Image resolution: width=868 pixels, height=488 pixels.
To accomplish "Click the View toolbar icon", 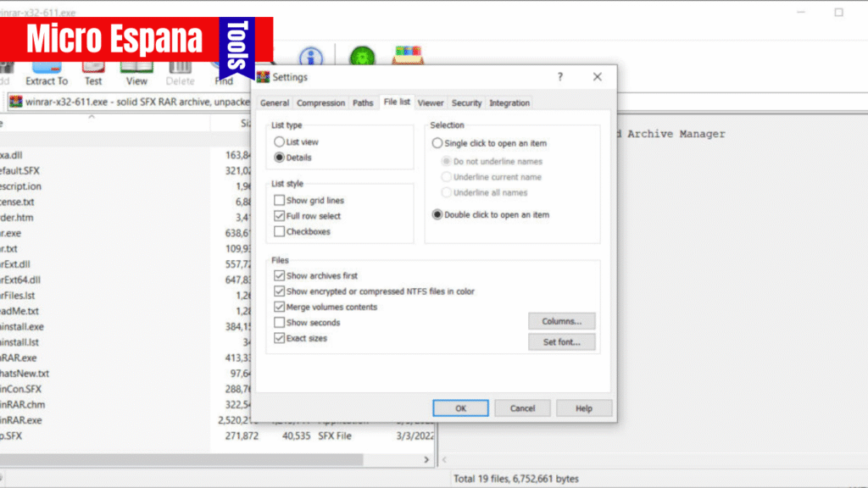I will pos(136,68).
